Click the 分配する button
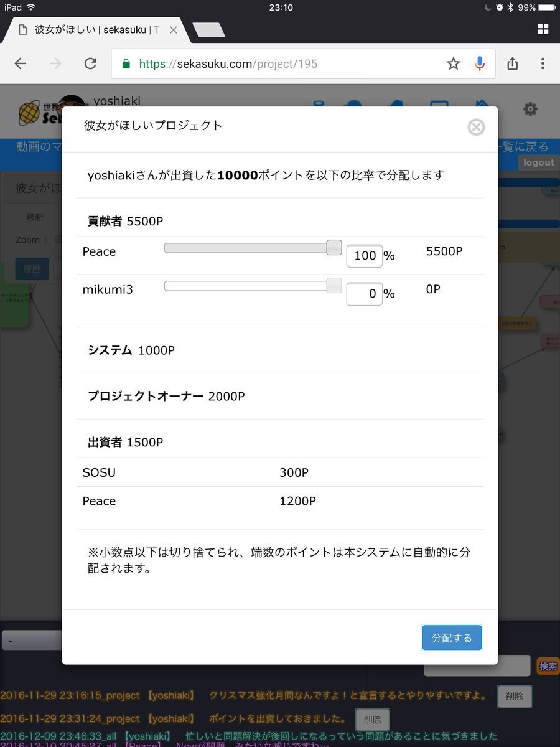560x747 pixels. [452, 638]
